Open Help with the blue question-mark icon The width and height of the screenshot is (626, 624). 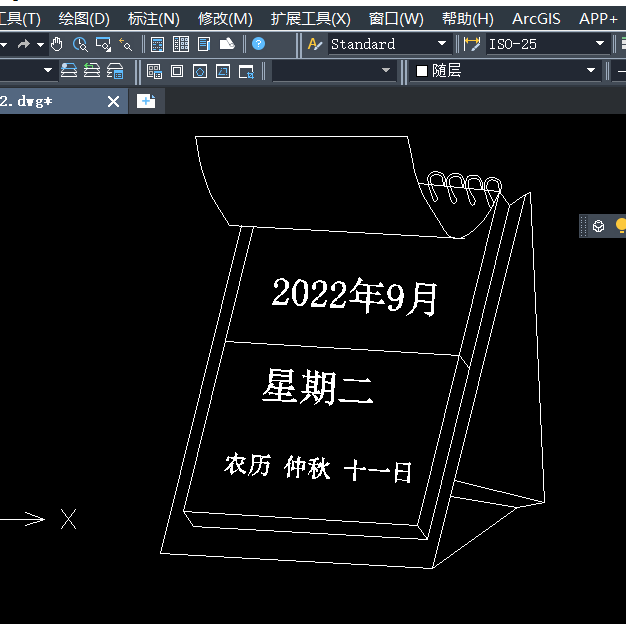258,44
